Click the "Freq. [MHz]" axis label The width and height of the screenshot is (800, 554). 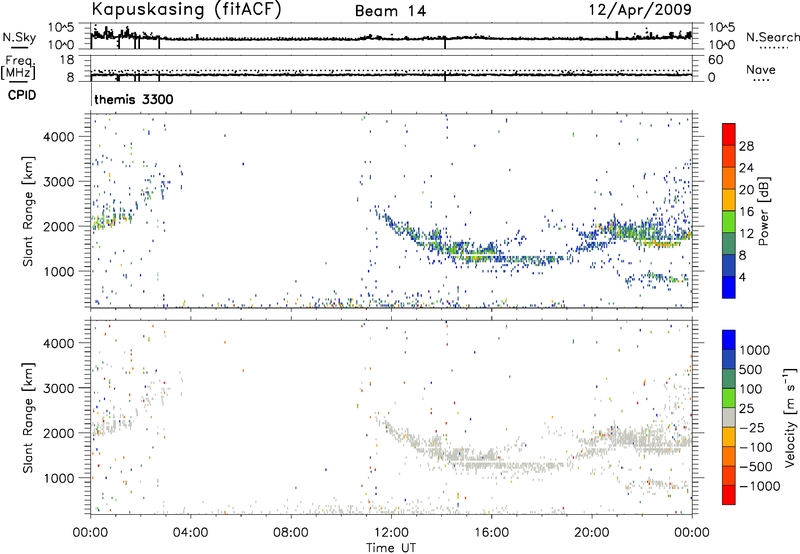click(x=19, y=67)
